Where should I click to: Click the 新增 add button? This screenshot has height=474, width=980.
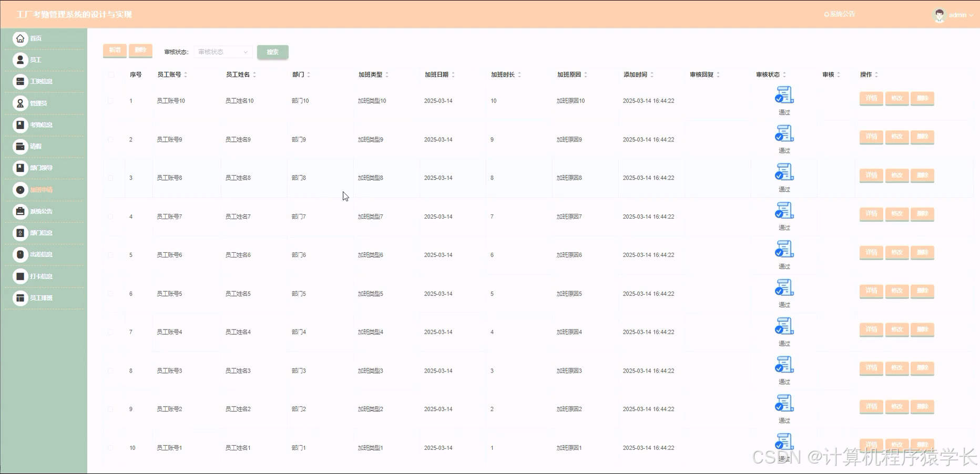pos(115,50)
